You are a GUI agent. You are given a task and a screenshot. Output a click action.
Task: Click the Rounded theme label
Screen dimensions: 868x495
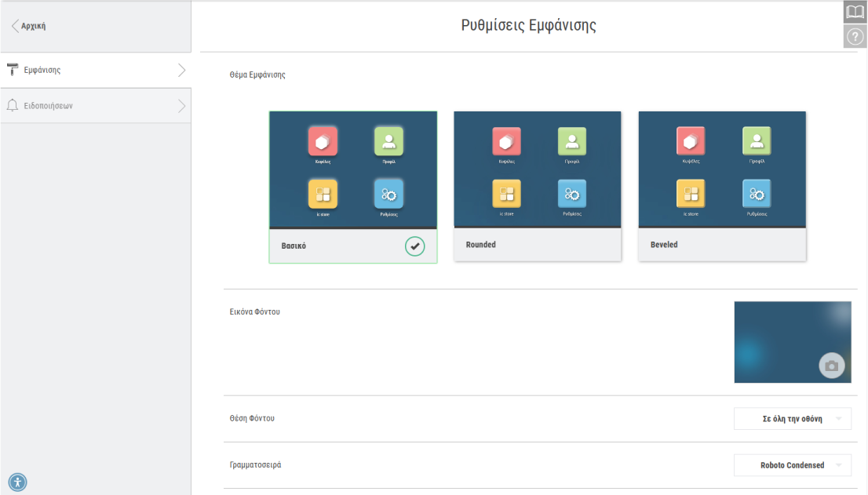coord(480,245)
